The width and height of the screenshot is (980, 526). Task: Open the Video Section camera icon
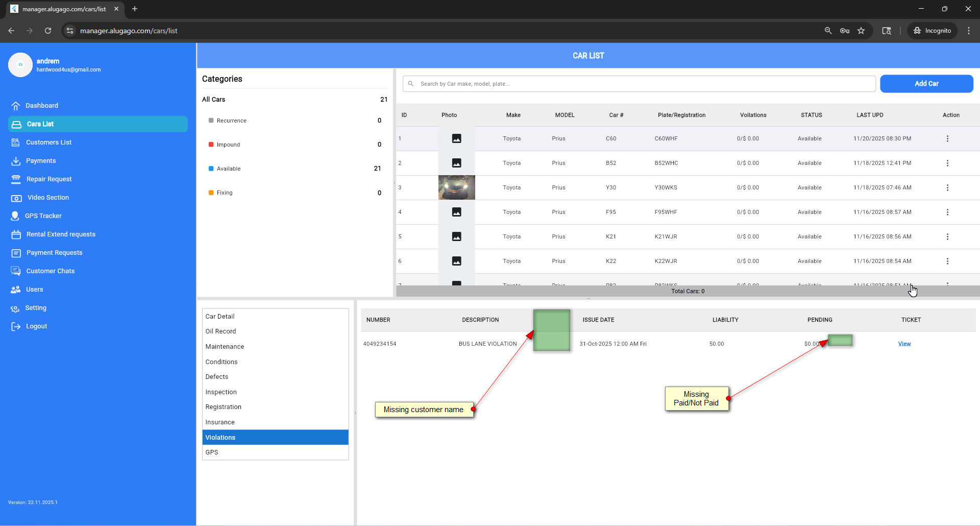(16, 198)
